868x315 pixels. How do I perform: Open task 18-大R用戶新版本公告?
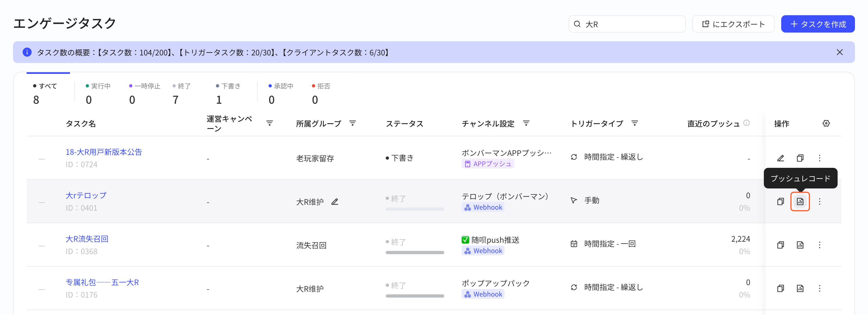(104, 152)
